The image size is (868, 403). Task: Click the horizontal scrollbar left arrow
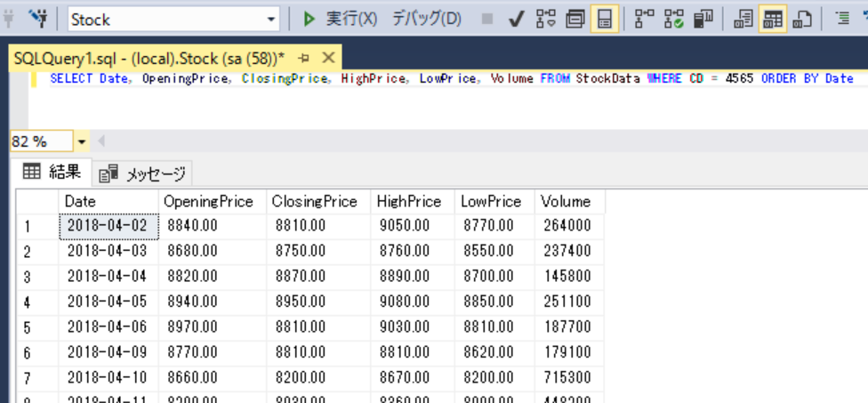tap(101, 141)
